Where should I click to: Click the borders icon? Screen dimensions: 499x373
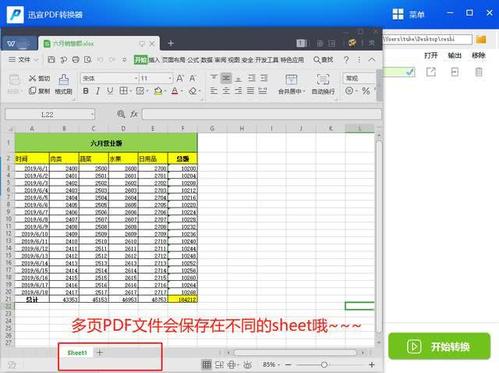pos(124,91)
